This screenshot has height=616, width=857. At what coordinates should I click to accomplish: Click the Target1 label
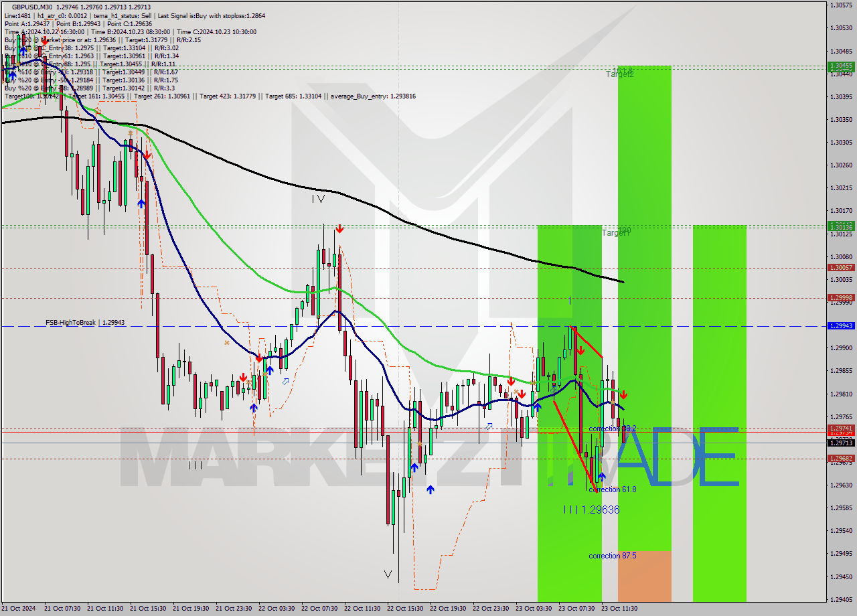pyautogui.click(x=616, y=232)
